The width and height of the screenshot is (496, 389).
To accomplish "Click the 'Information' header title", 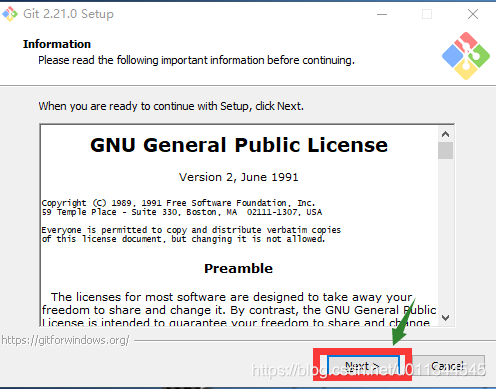I will [x=57, y=44].
